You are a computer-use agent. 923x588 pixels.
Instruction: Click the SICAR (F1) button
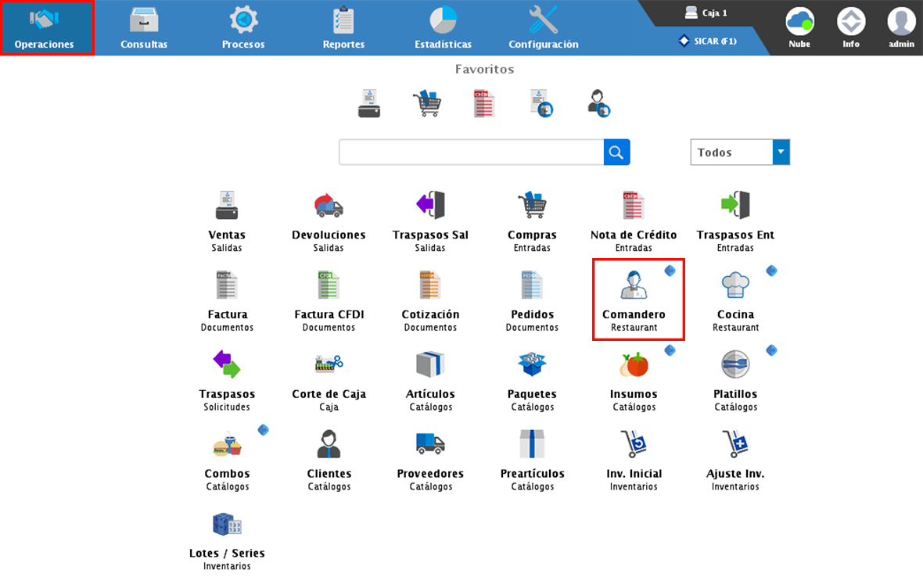click(x=708, y=41)
